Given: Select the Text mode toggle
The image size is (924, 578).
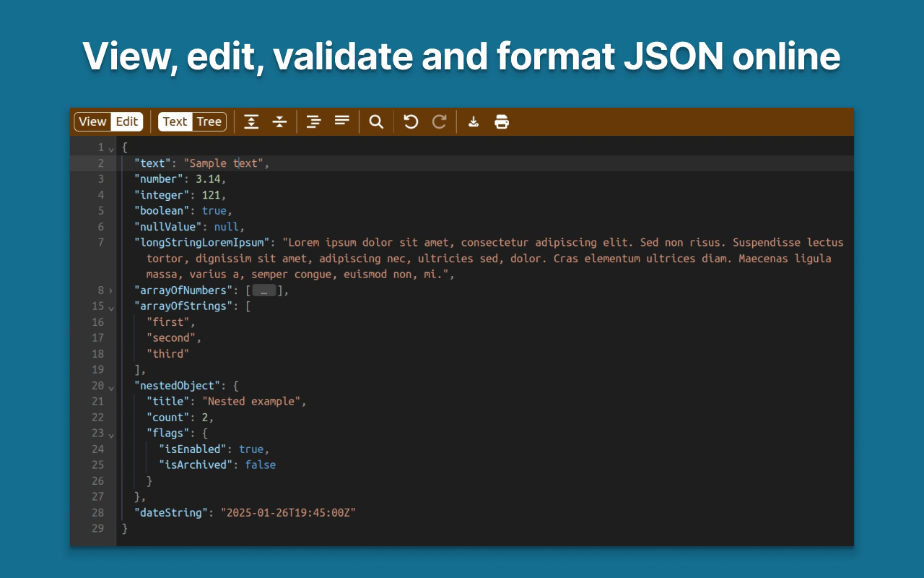Looking at the screenshot, I should tap(175, 121).
